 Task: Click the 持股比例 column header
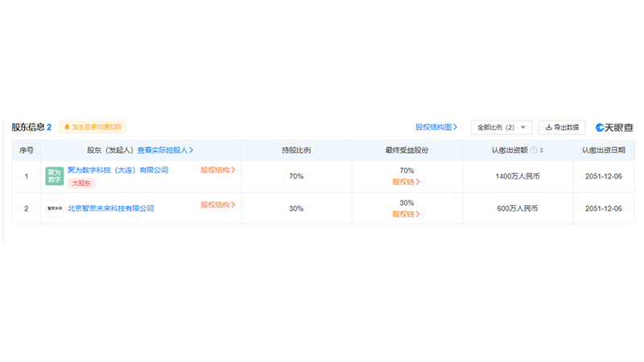tap(296, 150)
